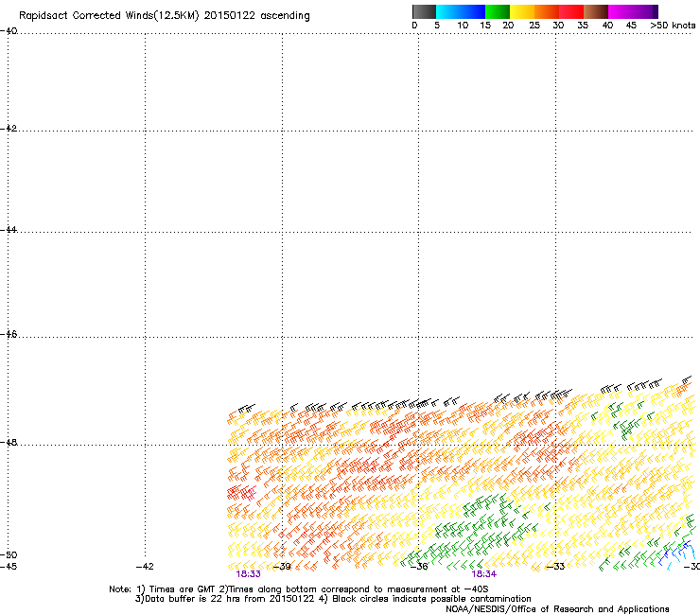Click the longitude label '-42' on bottom axis
Screen dimensions: 700x615
pos(145,567)
